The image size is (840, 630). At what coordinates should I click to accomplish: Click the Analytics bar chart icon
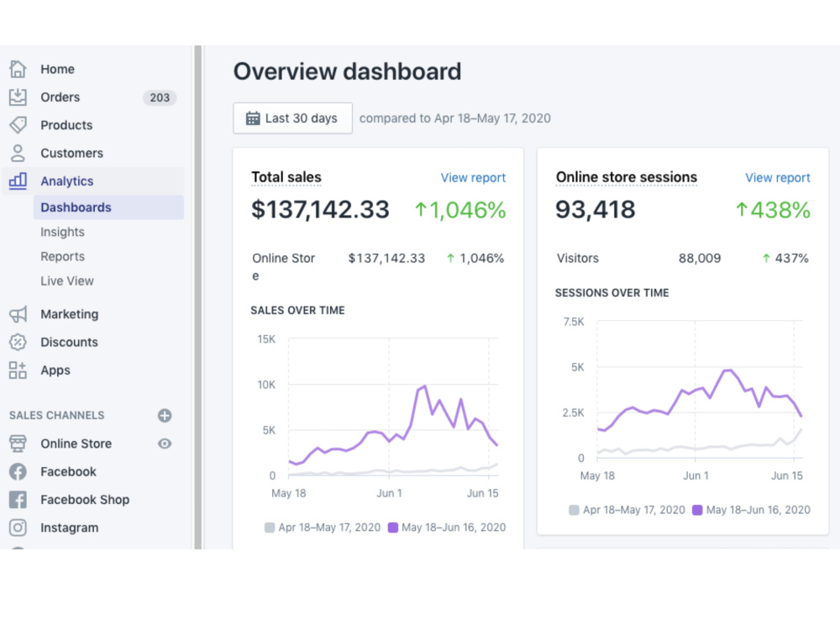[18, 181]
